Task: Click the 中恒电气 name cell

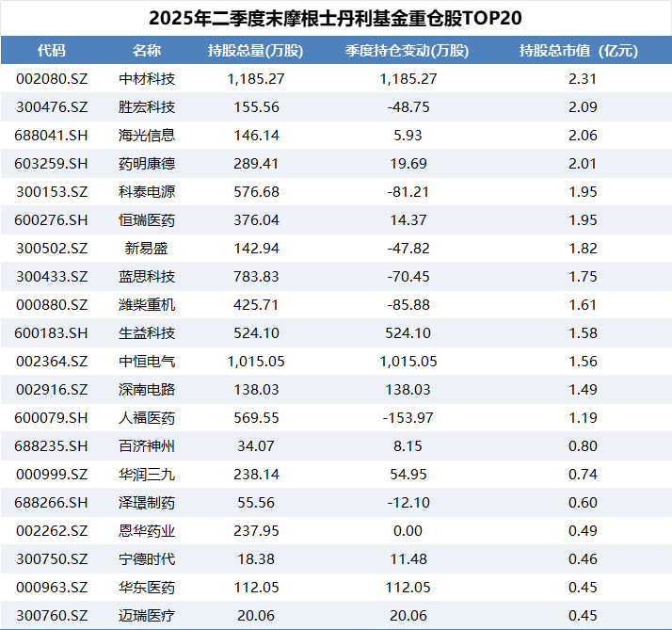Action: (147, 362)
